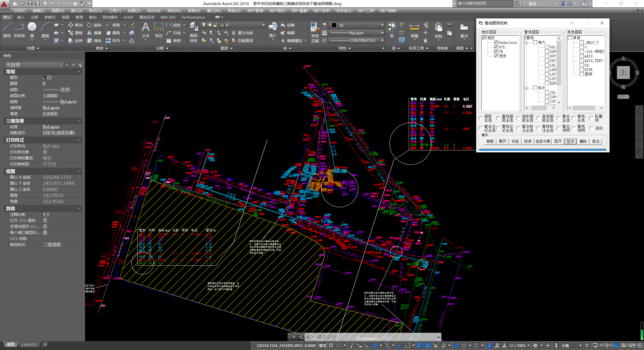The height and width of the screenshot is (350, 644).
Task: Click the Move (移动) tool icon
Action: point(71,25)
